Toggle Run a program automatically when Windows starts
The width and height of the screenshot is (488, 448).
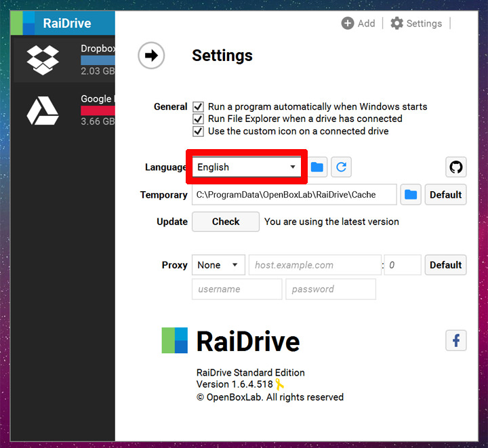(198, 106)
